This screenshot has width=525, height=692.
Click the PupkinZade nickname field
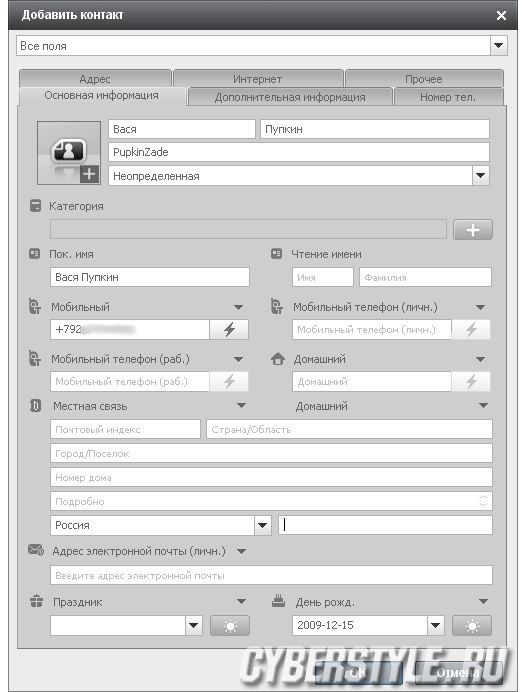point(299,152)
